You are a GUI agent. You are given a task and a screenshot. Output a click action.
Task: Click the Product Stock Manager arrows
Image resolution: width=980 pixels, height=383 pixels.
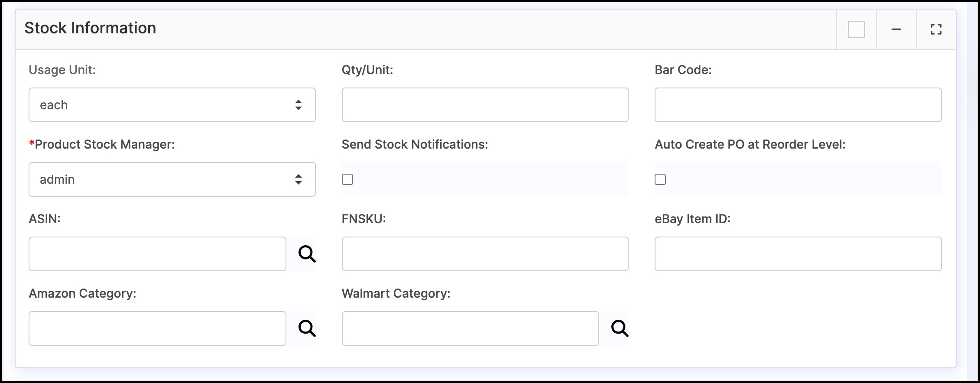tap(299, 179)
